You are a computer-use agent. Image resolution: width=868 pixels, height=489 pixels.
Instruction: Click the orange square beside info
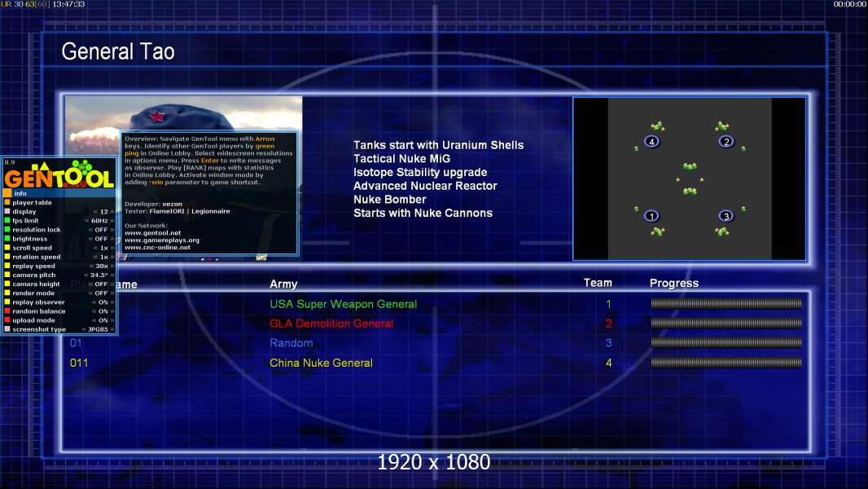pyautogui.click(x=7, y=193)
